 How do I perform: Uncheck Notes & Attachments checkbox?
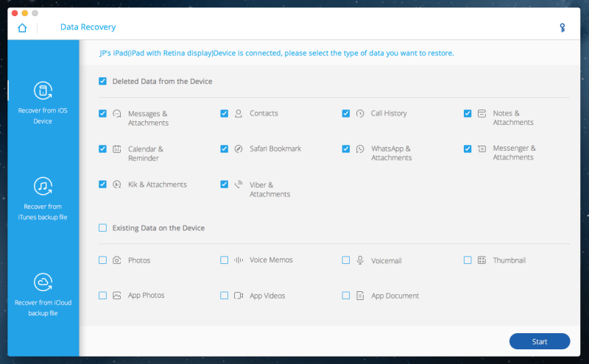click(468, 113)
